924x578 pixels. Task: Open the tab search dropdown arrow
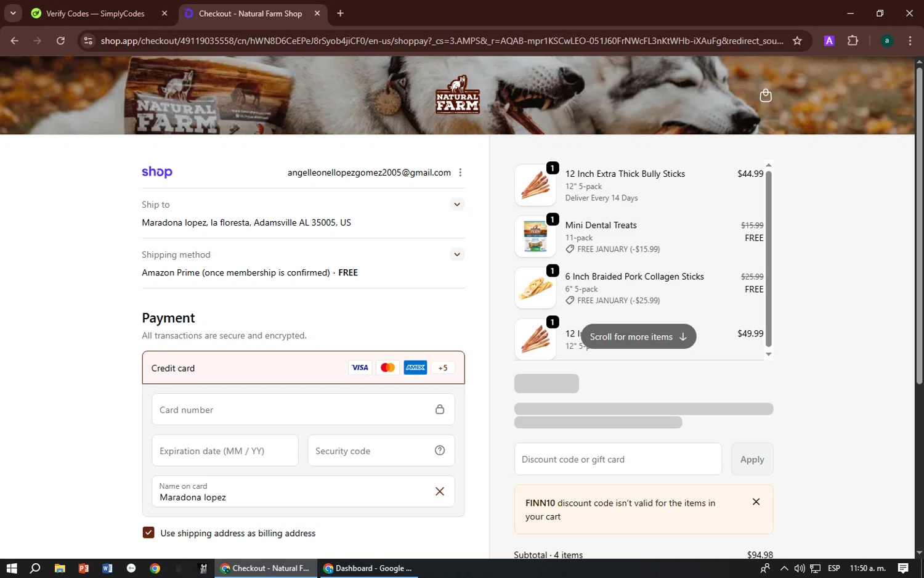(x=13, y=13)
